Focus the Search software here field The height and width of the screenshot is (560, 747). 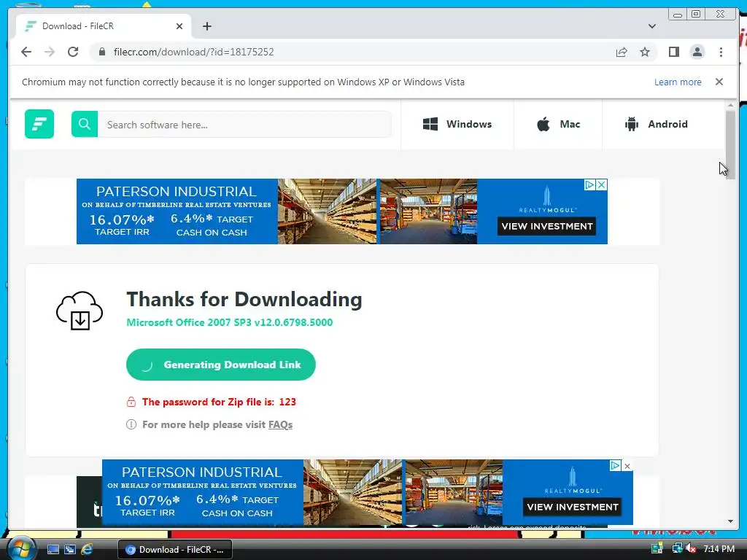(244, 124)
